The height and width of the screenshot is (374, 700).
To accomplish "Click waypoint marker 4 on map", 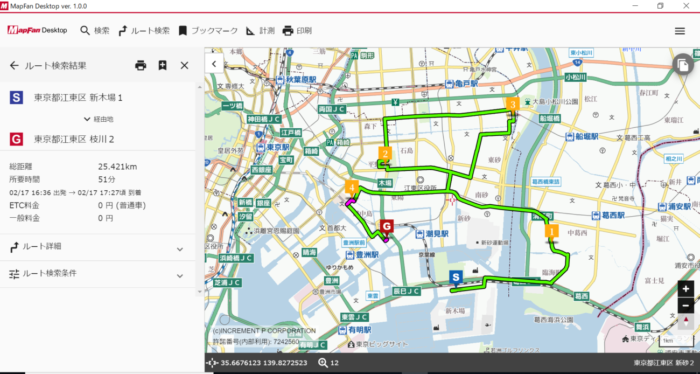I will 352,187.
